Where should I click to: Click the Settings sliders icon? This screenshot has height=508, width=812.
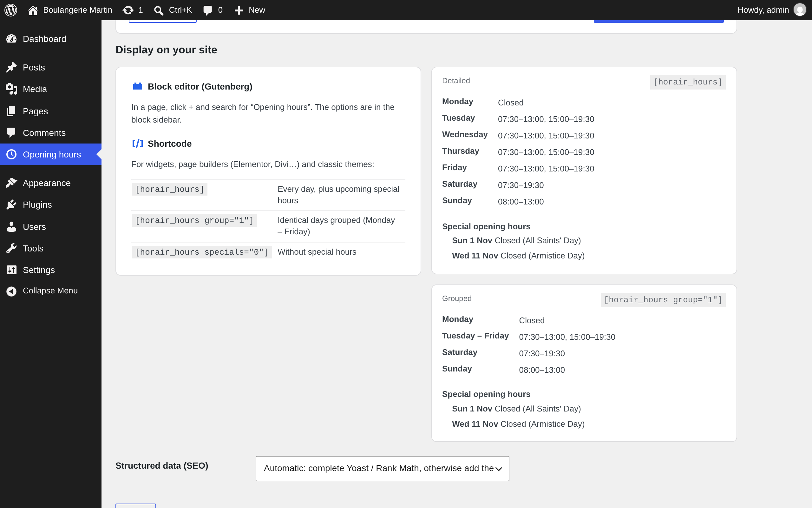(11, 270)
